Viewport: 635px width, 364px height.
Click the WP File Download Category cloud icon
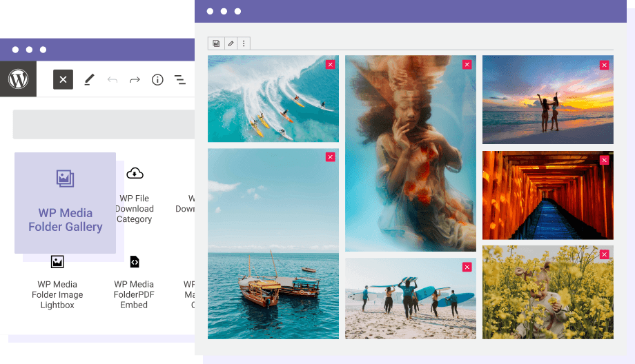(135, 173)
